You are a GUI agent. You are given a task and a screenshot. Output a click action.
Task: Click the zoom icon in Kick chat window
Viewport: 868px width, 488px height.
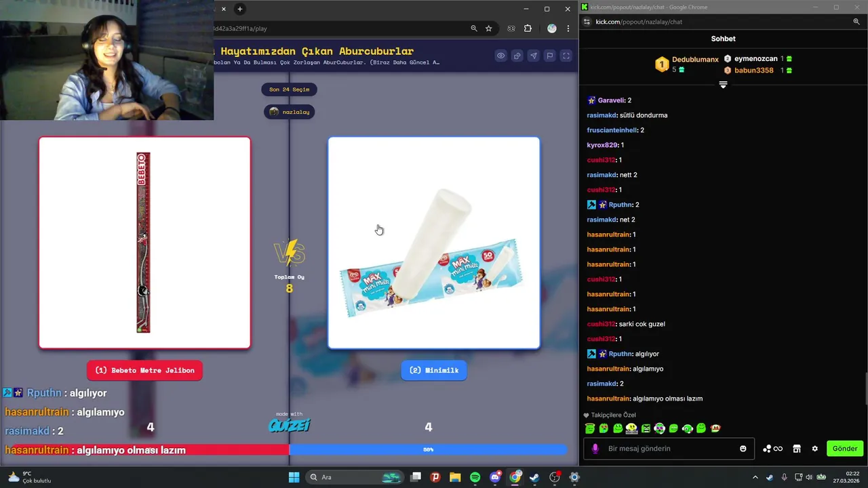coord(856,22)
